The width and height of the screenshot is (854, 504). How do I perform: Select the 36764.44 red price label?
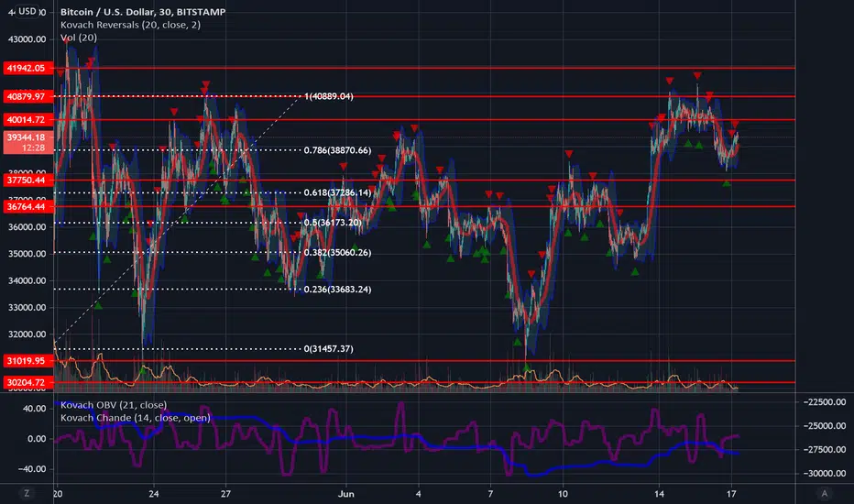28,206
